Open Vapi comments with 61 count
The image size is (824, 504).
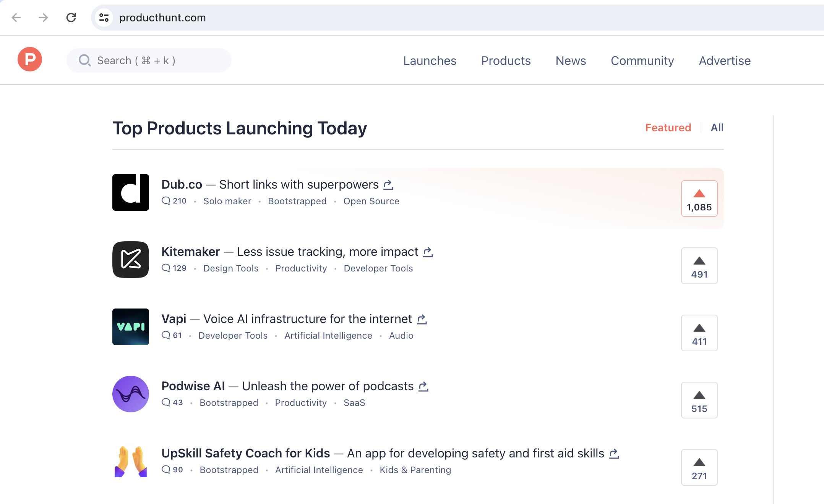172,335
